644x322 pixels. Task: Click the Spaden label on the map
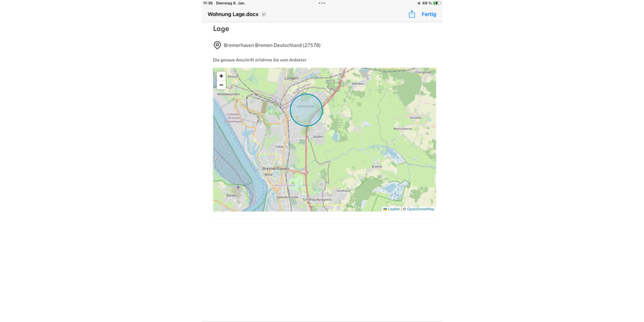click(x=318, y=136)
